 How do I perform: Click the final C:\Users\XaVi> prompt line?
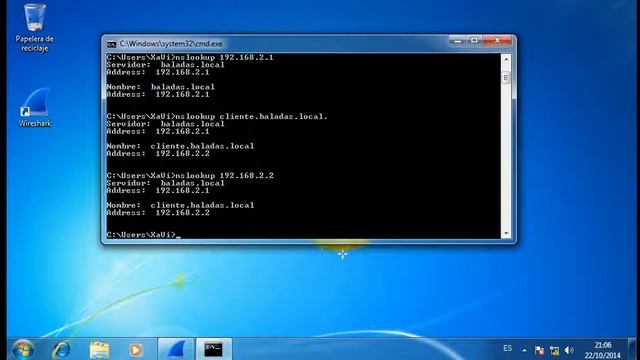[x=144, y=235]
